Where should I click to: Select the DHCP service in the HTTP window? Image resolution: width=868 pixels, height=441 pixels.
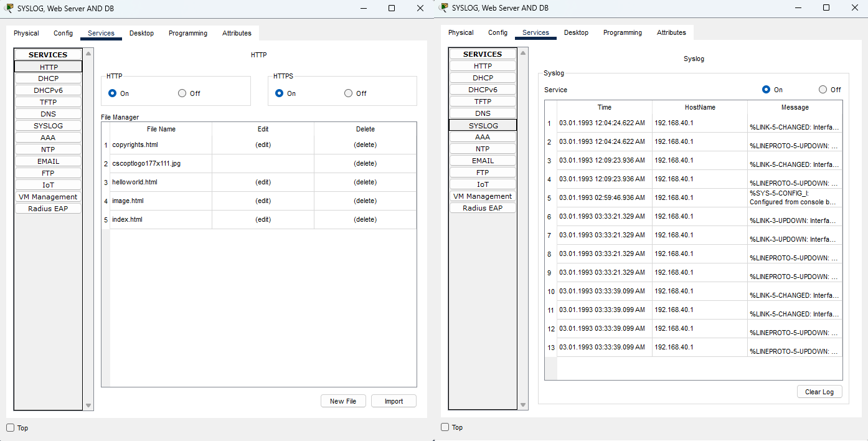tap(48, 78)
